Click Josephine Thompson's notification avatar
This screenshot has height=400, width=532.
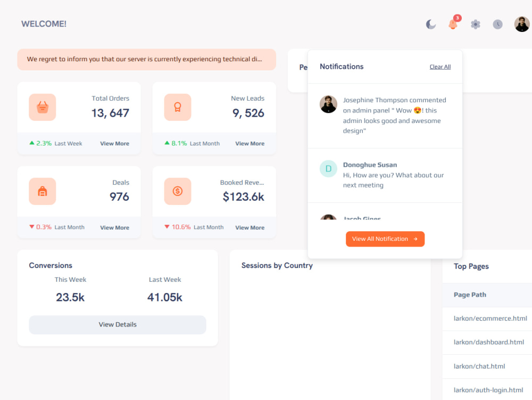pyautogui.click(x=328, y=104)
